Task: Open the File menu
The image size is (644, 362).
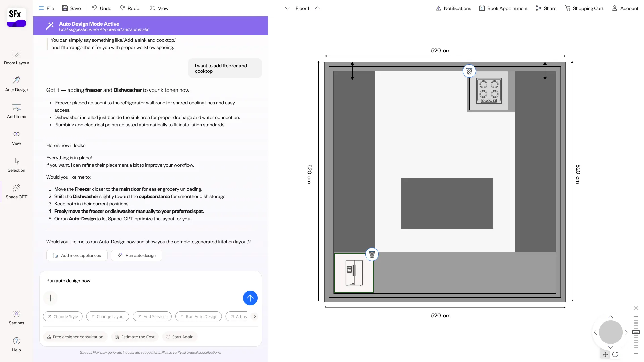Action: coord(46,8)
